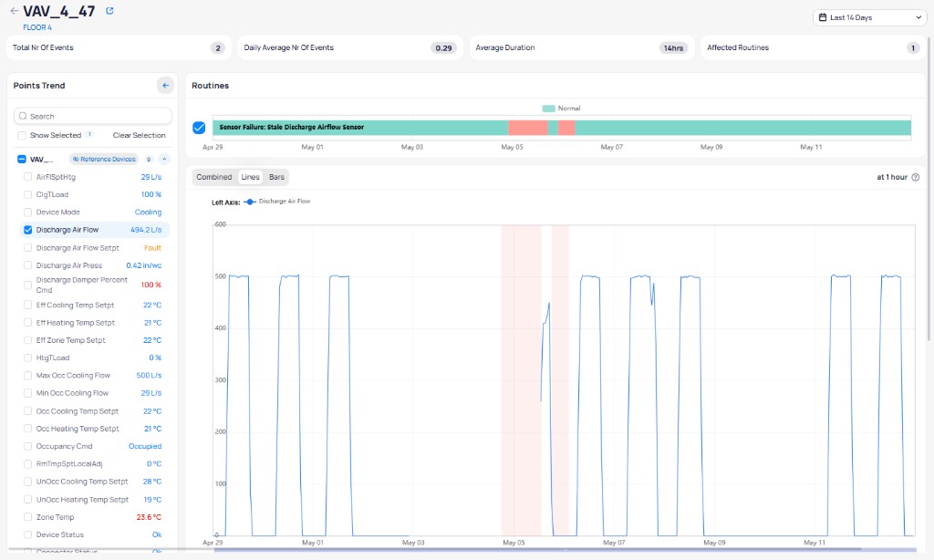Click Total Nr Of Events card
Screen dimensions: 934x560
coord(119,47)
